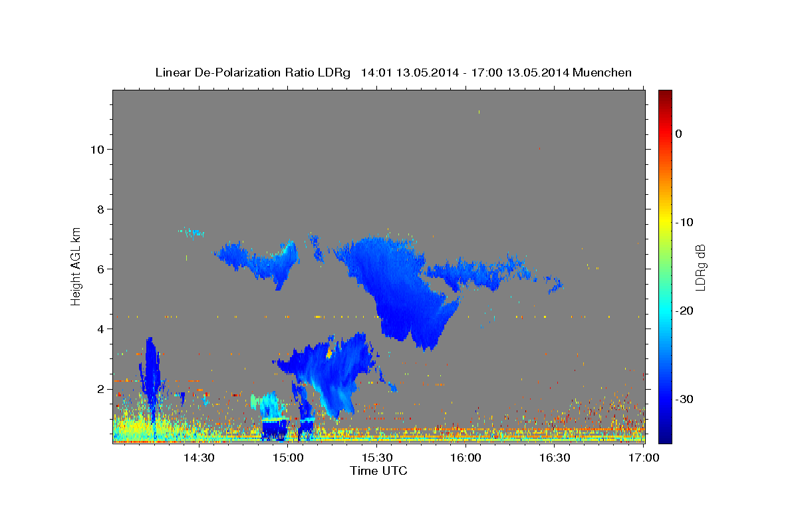
Task: Click the height tick label 6
Action: point(99,269)
